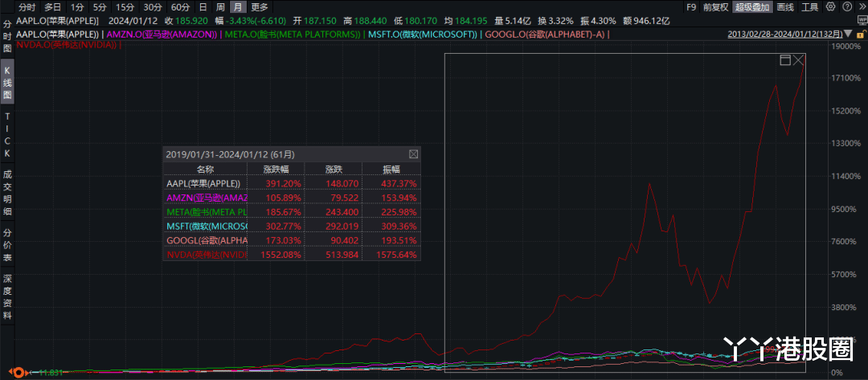This screenshot has width=868, height=380.
Task: Toggle the 超级叠加 overlay button
Action: click(x=752, y=7)
